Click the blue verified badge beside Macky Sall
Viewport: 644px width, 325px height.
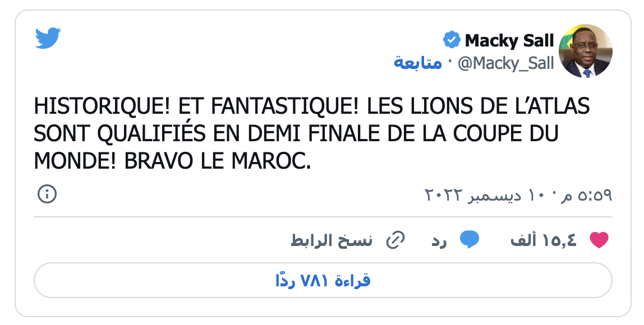[452, 40]
